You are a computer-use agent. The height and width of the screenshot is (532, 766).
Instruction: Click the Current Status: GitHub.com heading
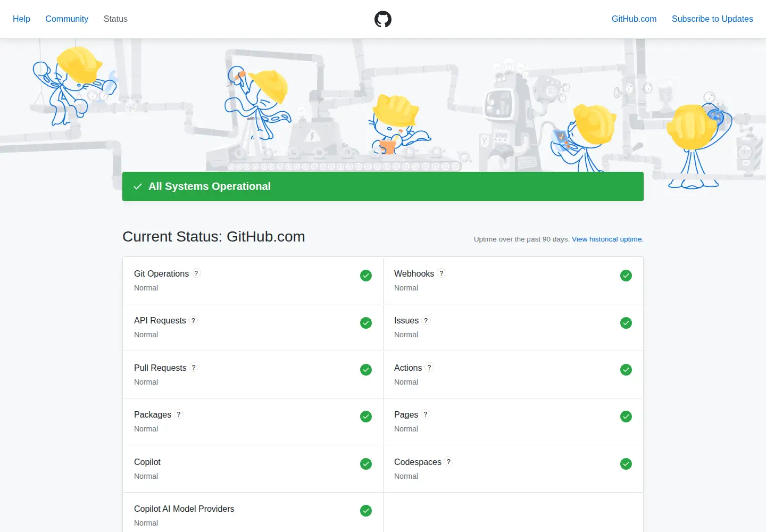click(x=214, y=237)
